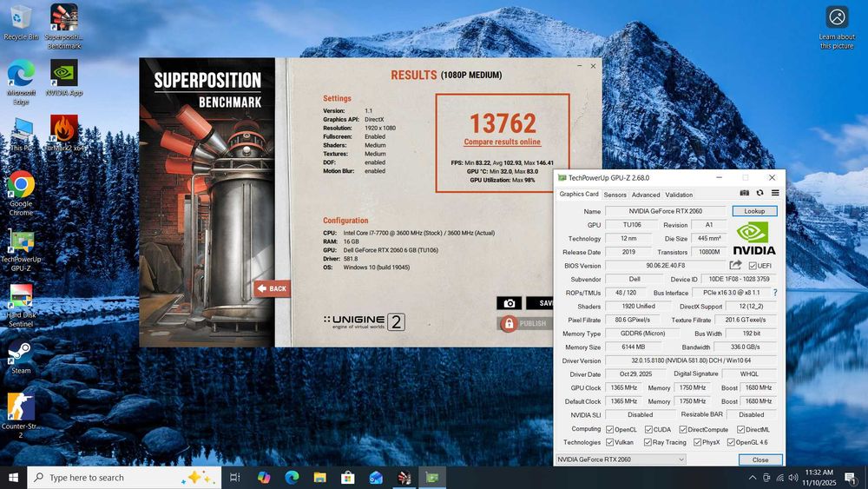Click the Superposition camera screenshot button
The image size is (868, 489).
pyautogui.click(x=510, y=303)
